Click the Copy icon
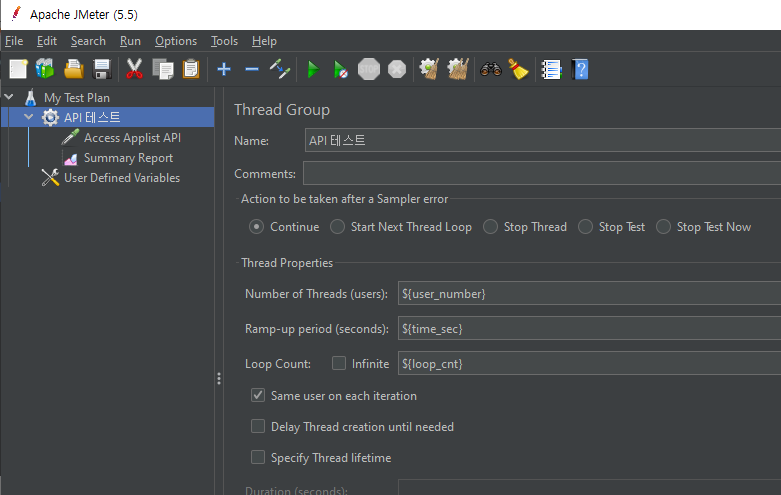Viewport: 781px width, 495px height. click(163, 69)
